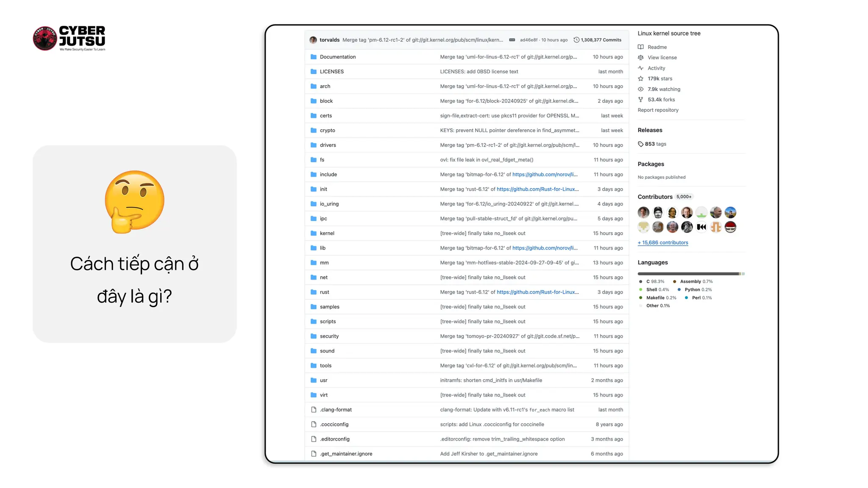Click the star icon beside 179k stars
868x488 pixels.
[x=641, y=78]
